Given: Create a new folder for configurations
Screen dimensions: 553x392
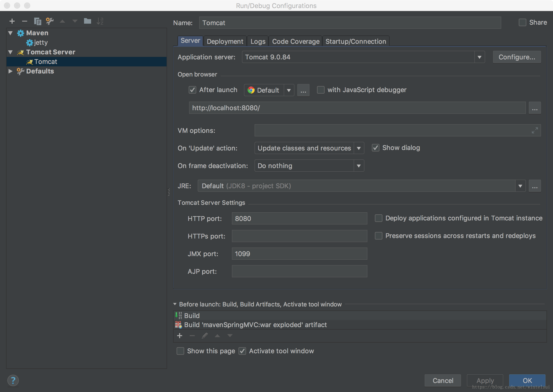Looking at the screenshot, I should tap(87, 21).
